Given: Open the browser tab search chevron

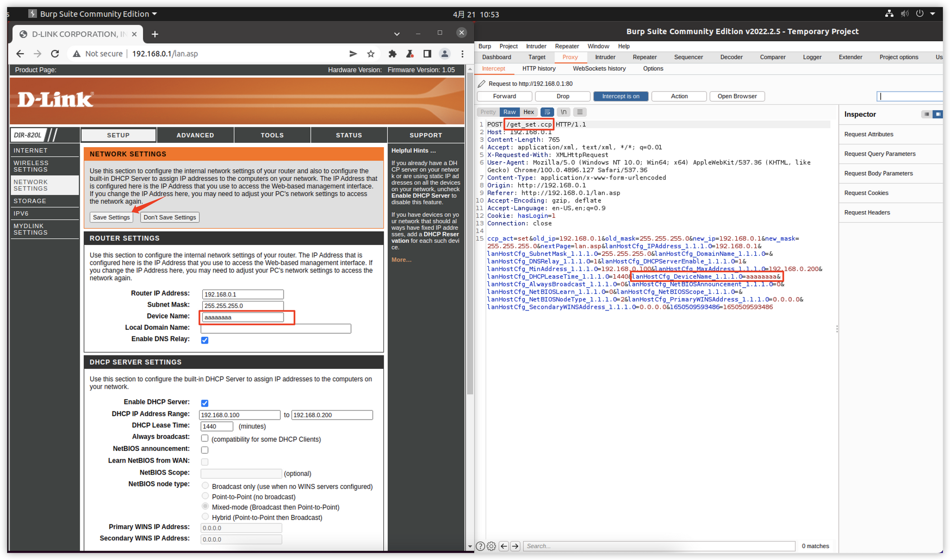Looking at the screenshot, I should [x=397, y=34].
